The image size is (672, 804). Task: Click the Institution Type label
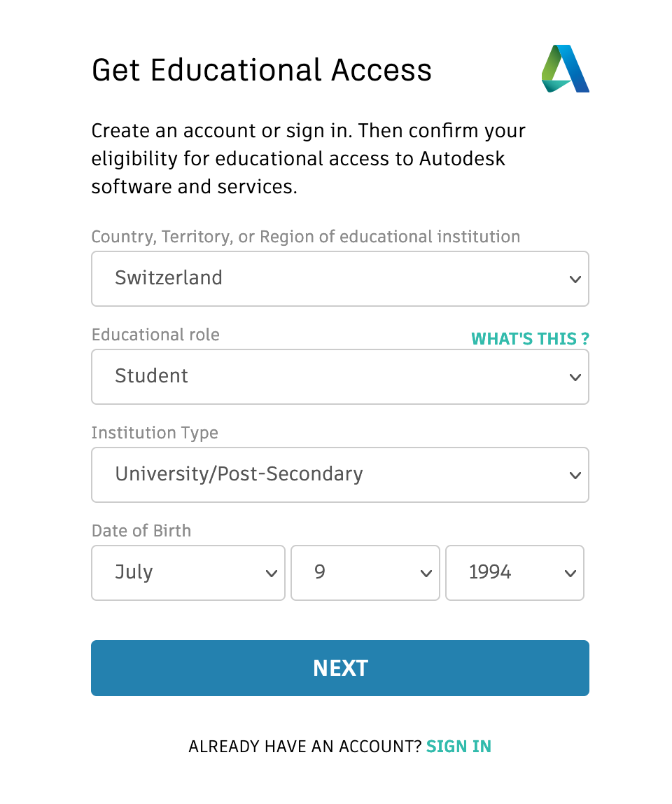point(155,433)
